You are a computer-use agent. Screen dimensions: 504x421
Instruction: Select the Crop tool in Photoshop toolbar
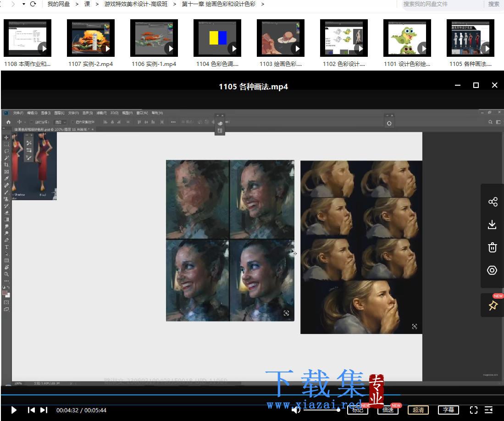click(x=6, y=164)
